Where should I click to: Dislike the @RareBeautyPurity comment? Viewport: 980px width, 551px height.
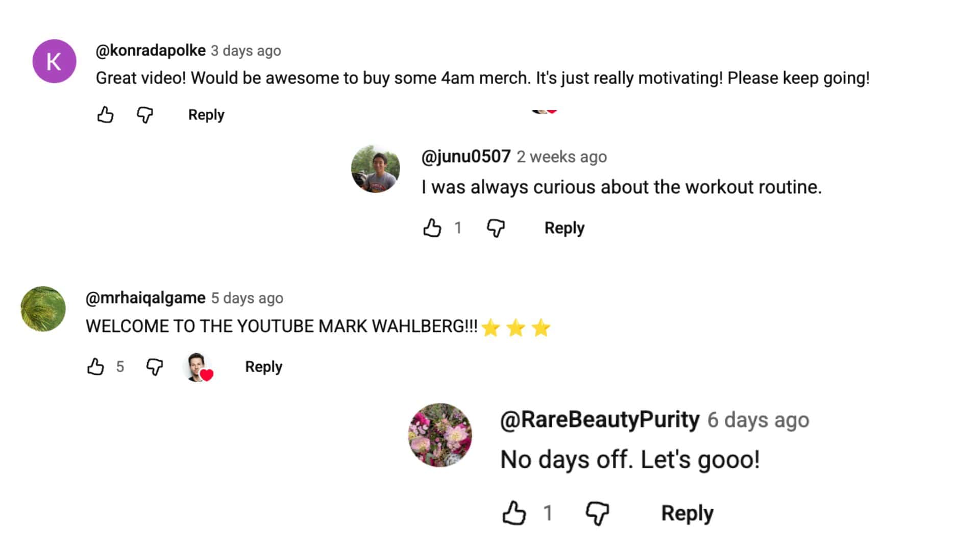[x=597, y=513]
